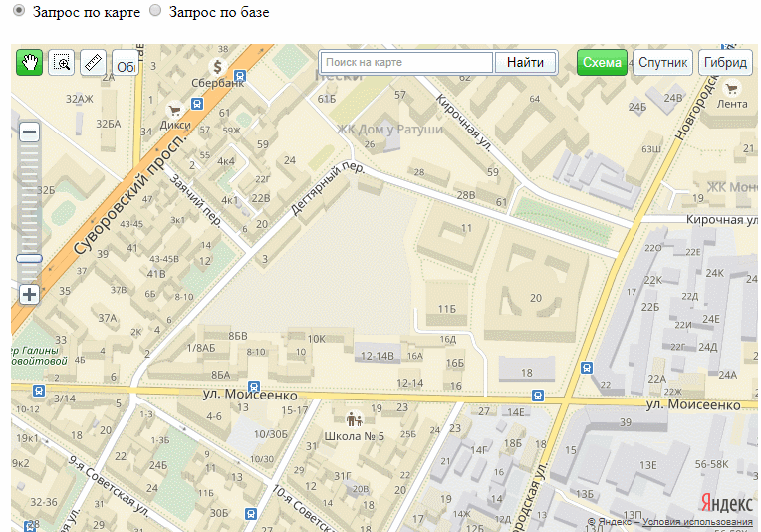This screenshot has height=532, width=761.
Task: Click bus stop icon above 'ул. Моисеенко' label
Action: 253,387
